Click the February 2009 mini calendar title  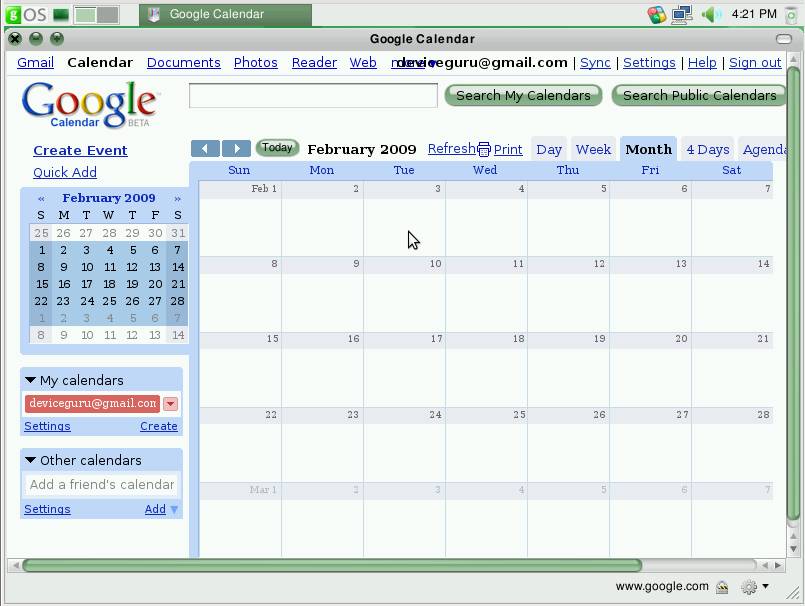pyautogui.click(x=109, y=198)
